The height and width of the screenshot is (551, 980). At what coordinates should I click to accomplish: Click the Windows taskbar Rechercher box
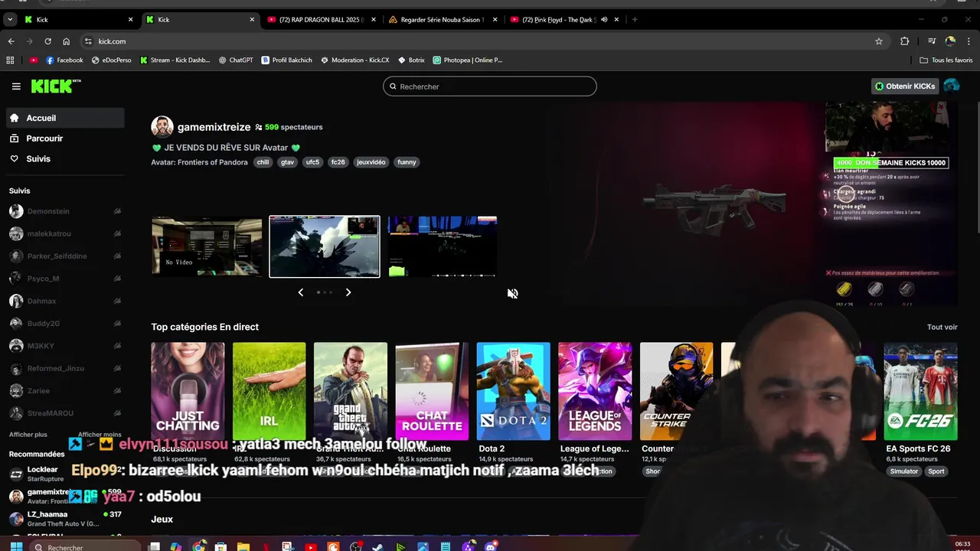(x=85, y=547)
